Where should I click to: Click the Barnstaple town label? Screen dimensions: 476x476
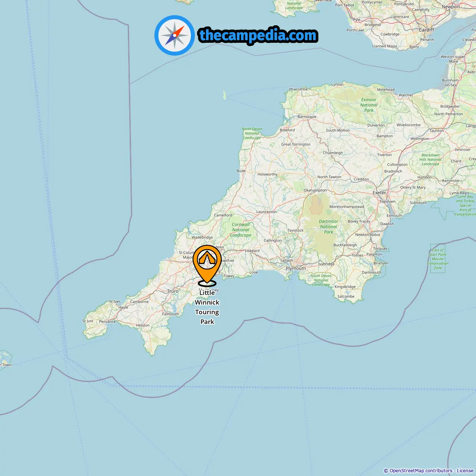307,117
